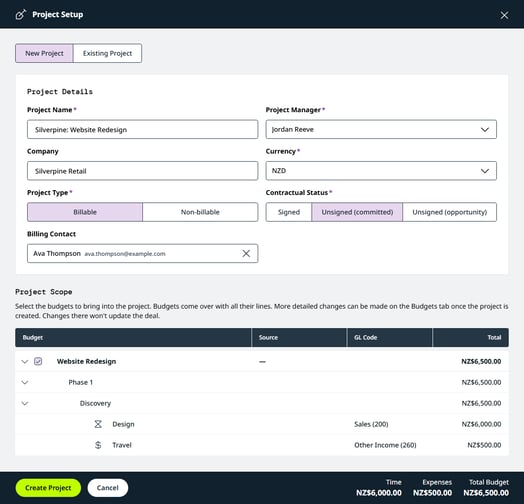Select the Billable project type
The width and height of the screenshot is (524, 504).
click(x=85, y=212)
